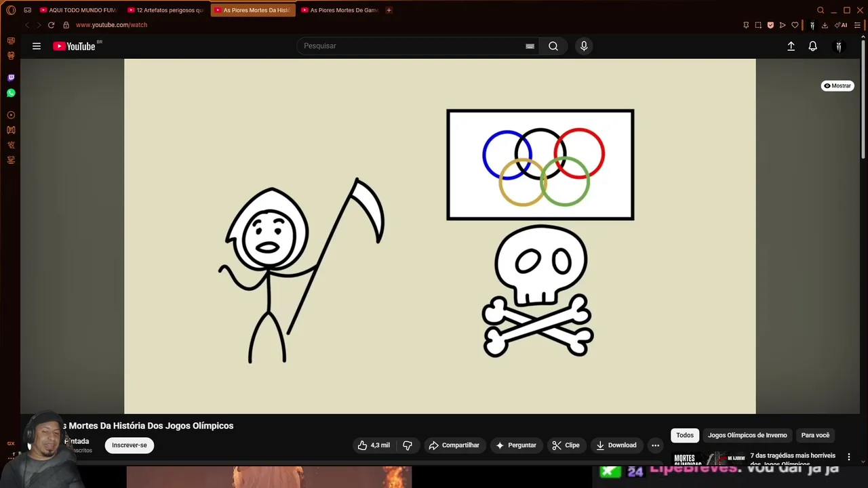
Task: Open the ad blocker shield icon
Action: tap(770, 25)
